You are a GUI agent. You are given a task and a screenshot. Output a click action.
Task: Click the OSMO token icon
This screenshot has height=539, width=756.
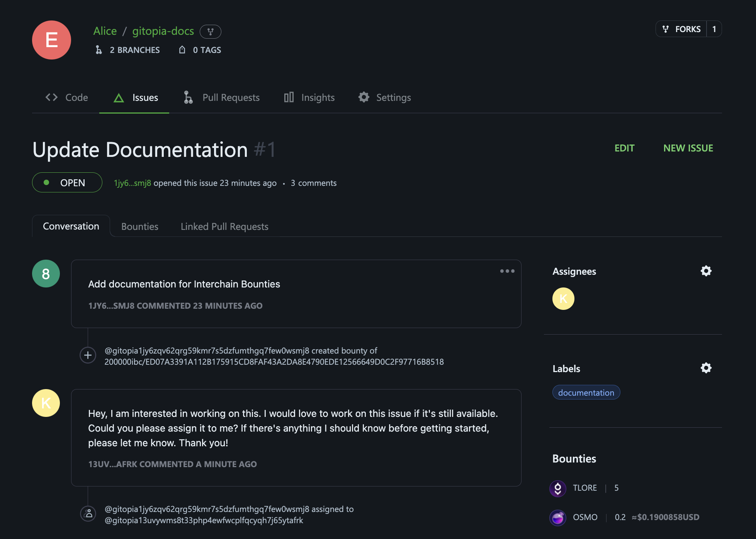point(558,518)
